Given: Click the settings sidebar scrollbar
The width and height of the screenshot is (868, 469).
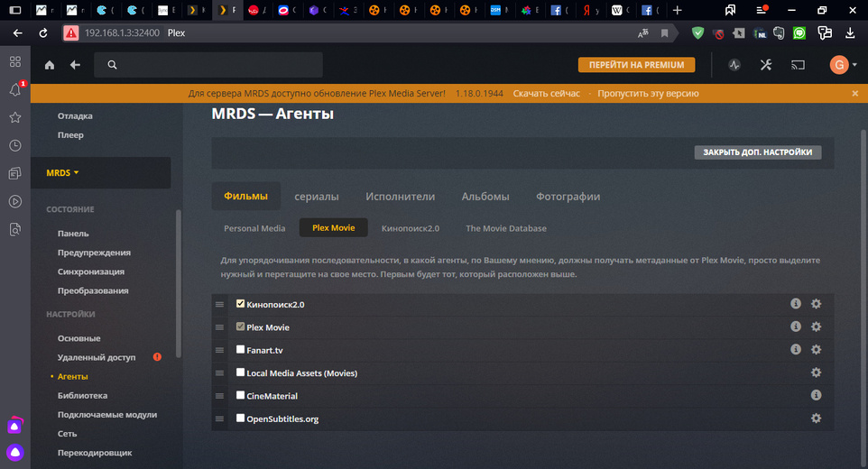Looking at the screenshot, I should point(179,284).
